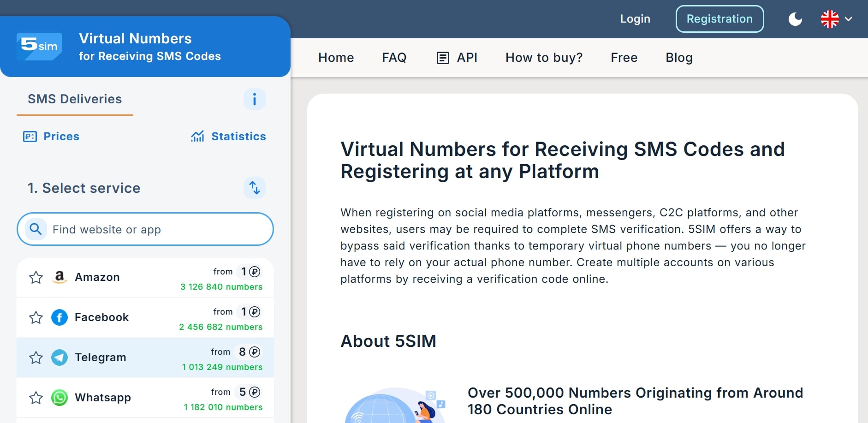Viewport: 868px width, 423px height.
Task: Select the Amazon service name
Action: click(97, 277)
